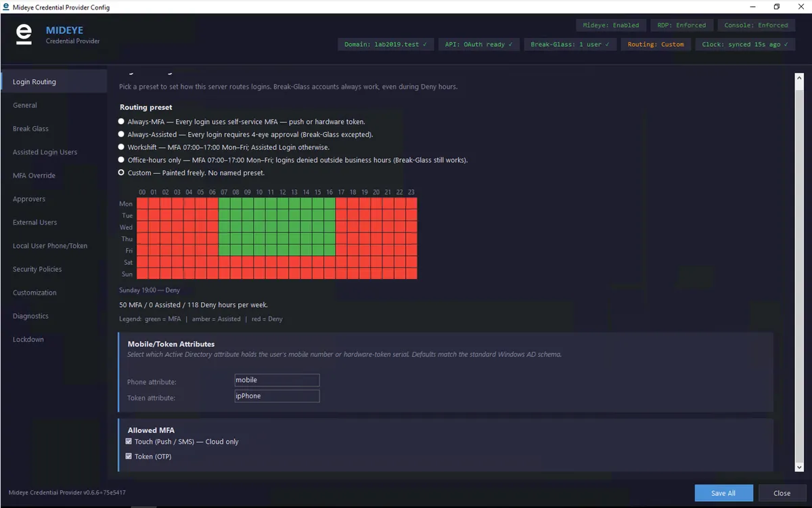Click the Phone attribute input field
812x508 pixels.
277,380
